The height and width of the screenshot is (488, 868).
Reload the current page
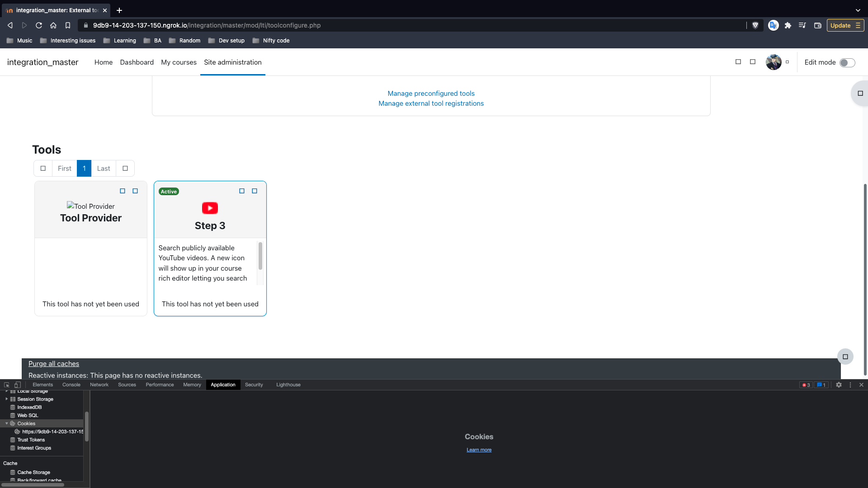point(39,25)
